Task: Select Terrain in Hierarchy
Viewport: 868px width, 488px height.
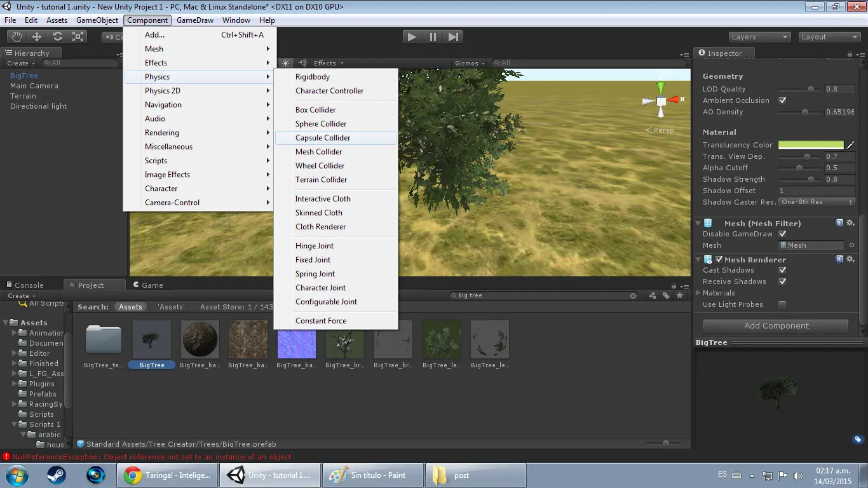Action: click(x=23, y=96)
